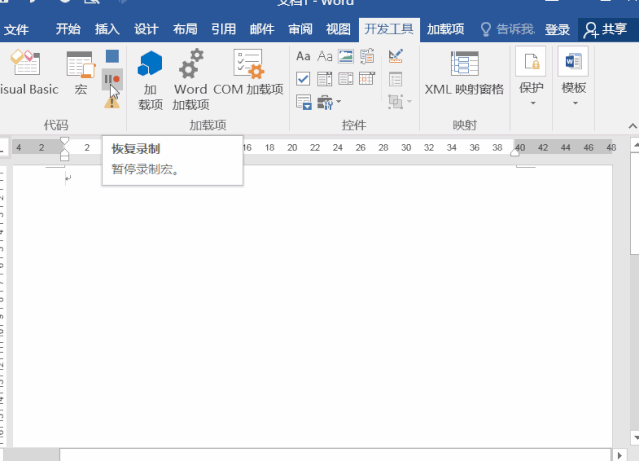This screenshot has height=461, width=639.
Task: Open the 加载项 (Add-ins) hexagon icon
Action: [x=150, y=80]
